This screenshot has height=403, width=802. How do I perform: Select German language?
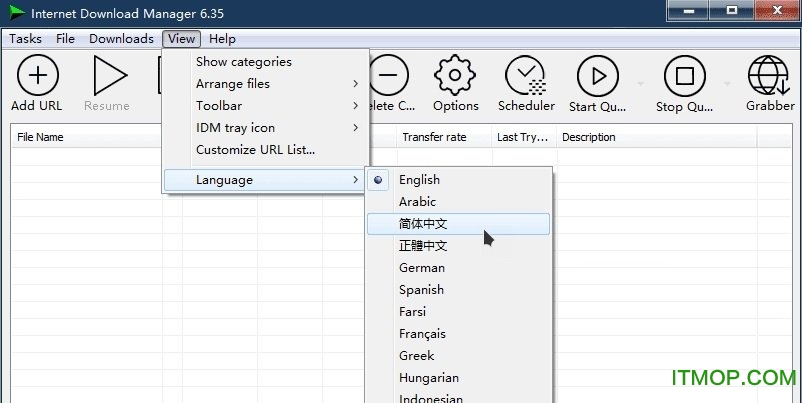tap(459, 267)
